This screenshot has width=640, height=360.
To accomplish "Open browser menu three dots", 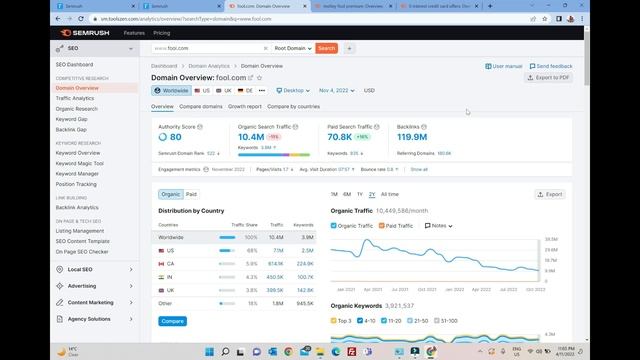I will pyautogui.click(x=582, y=19).
